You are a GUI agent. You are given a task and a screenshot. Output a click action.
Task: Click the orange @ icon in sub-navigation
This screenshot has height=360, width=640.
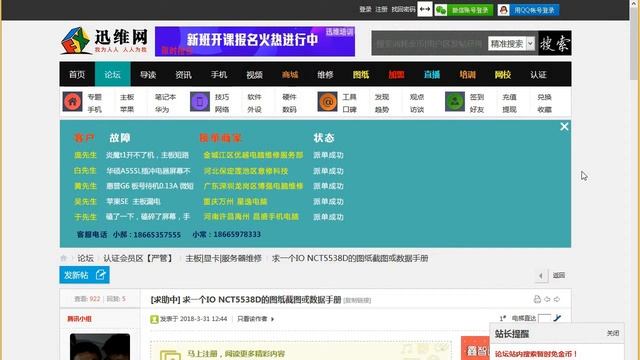pos(327,102)
